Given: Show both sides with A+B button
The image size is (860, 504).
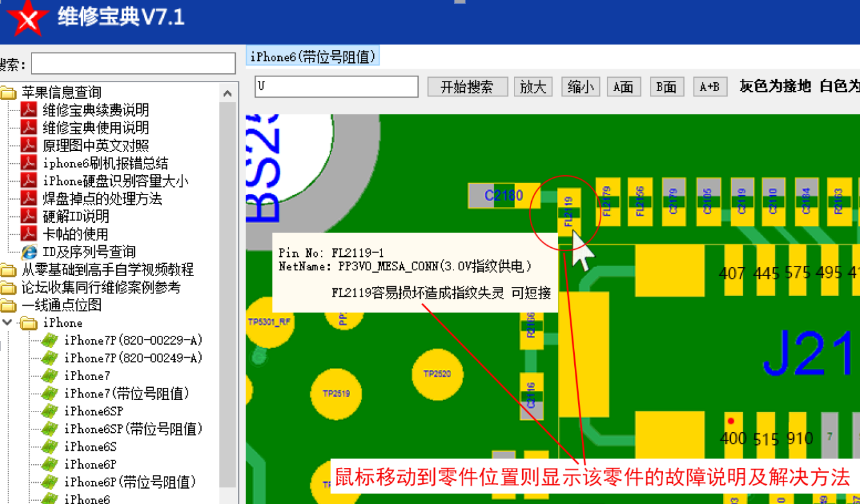Looking at the screenshot, I should pyautogui.click(x=710, y=87).
